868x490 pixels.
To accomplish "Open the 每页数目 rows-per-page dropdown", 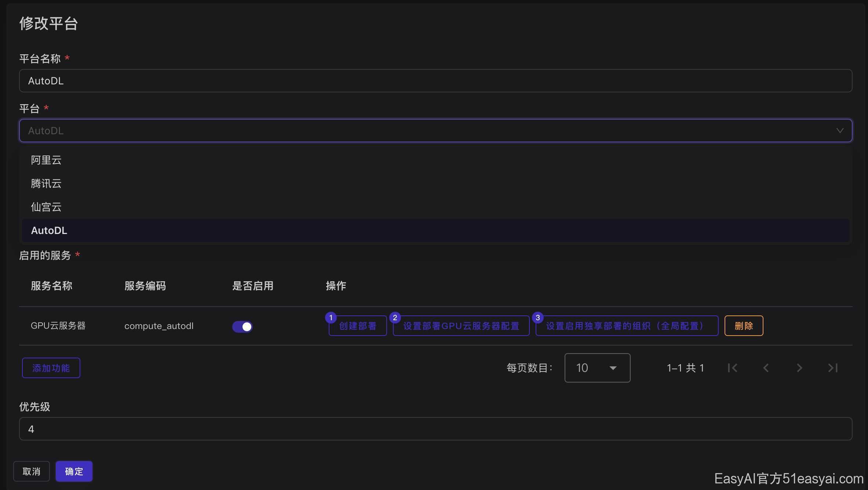I will pyautogui.click(x=597, y=368).
